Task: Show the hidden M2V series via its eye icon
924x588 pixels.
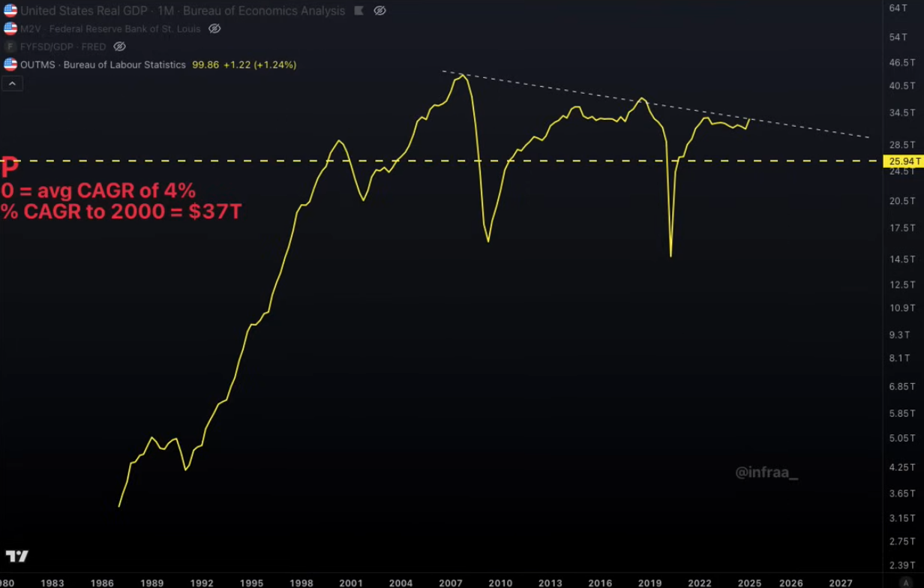Action: [214, 28]
